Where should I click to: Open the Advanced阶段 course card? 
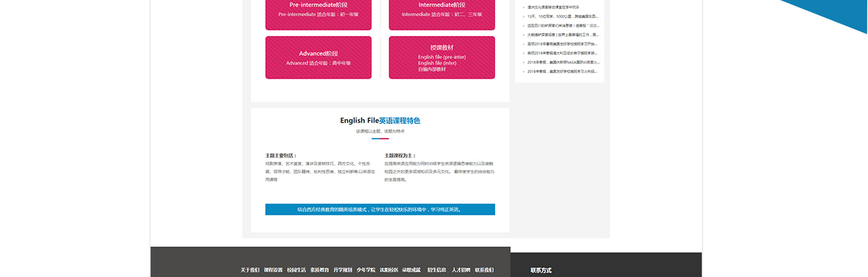318,58
